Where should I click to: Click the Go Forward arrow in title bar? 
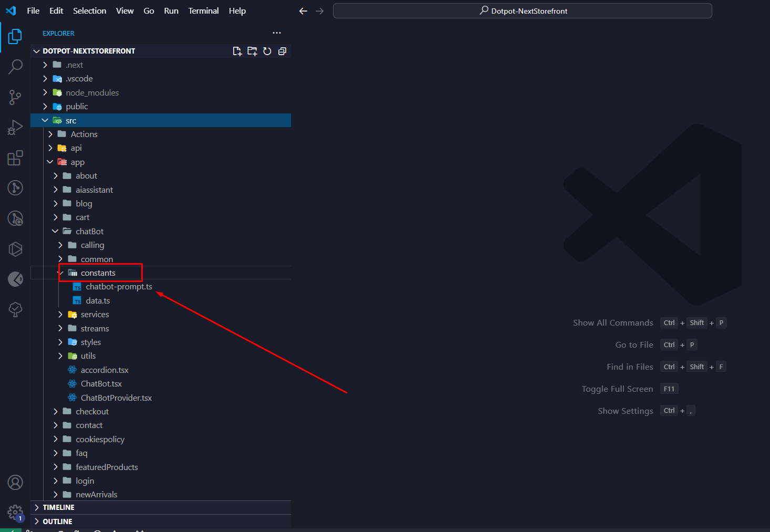pyautogui.click(x=320, y=11)
